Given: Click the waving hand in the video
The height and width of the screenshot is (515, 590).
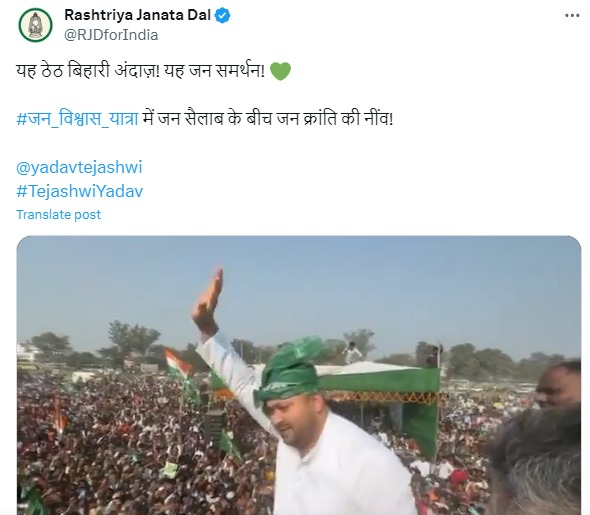Looking at the screenshot, I should pyautogui.click(x=208, y=301).
